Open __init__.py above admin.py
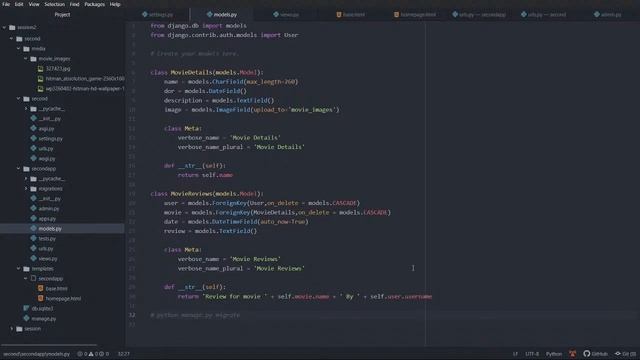This screenshot has width=640, height=360. 50,199
